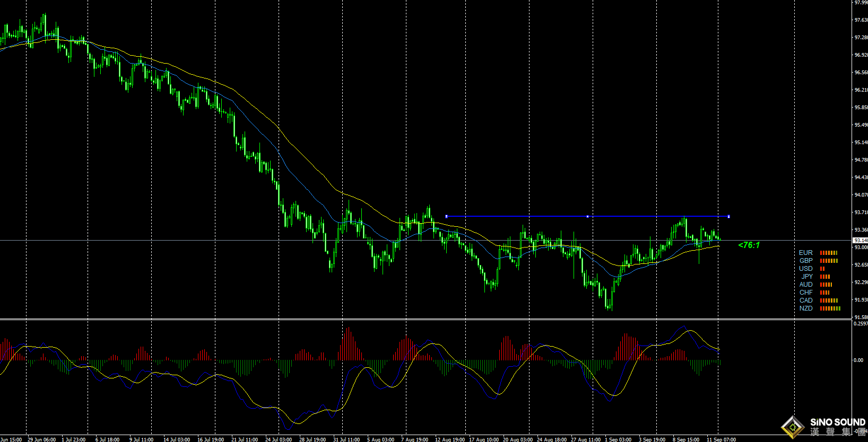Click the 0.00 level on the oscillator scale
The width and height of the screenshot is (868, 442).
tap(858, 360)
